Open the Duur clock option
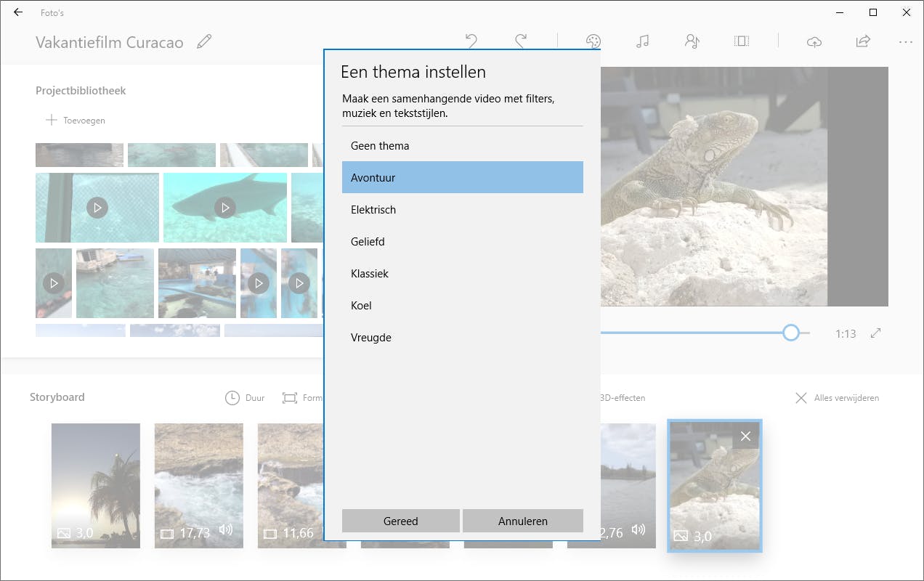Image resolution: width=924 pixels, height=581 pixels. (245, 398)
